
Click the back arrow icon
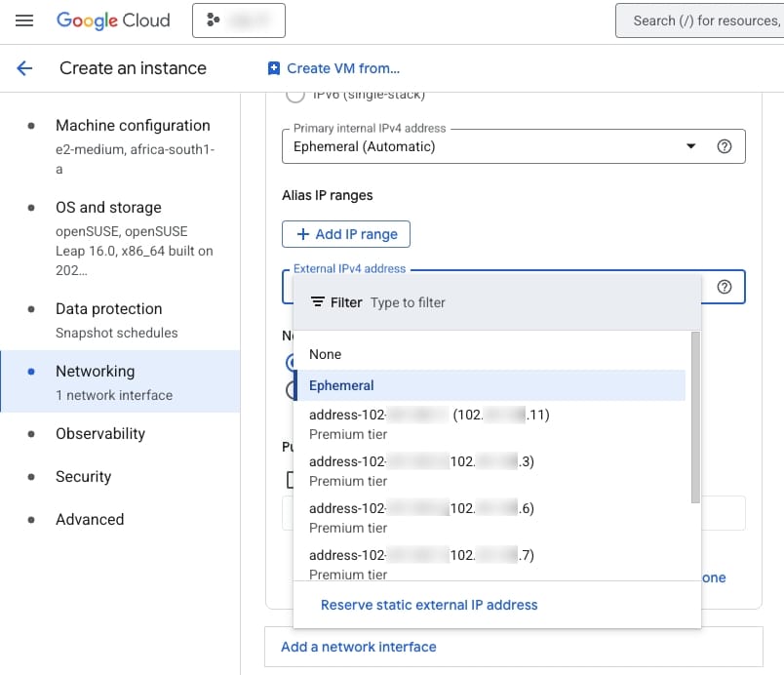tap(24, 68)
